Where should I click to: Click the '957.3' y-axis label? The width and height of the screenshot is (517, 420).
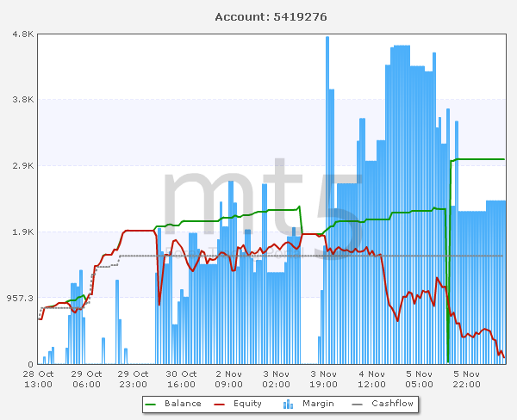(20, 298)
